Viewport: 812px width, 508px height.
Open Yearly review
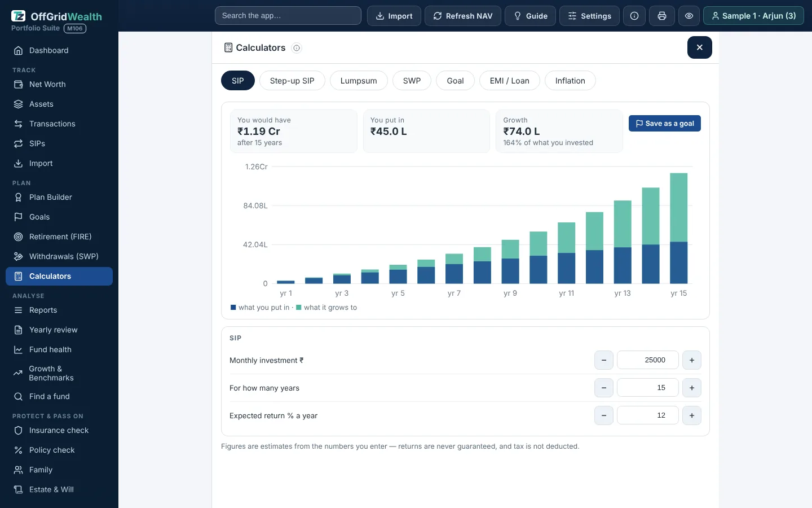[x=59, y=330]
